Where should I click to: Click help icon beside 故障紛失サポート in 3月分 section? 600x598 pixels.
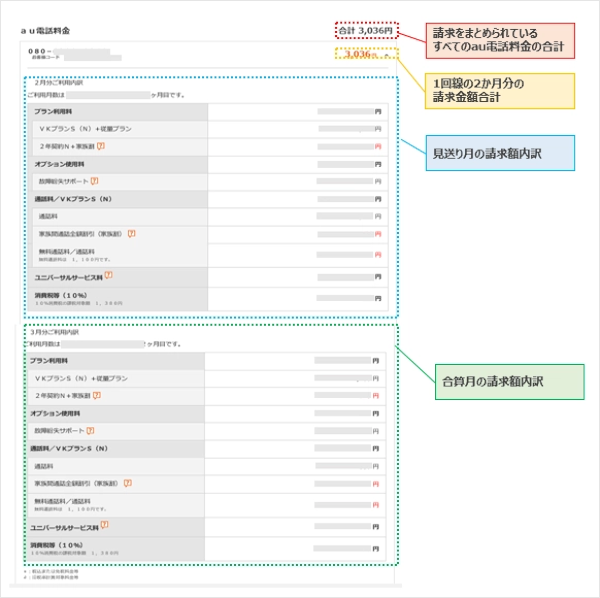point(90,430)
